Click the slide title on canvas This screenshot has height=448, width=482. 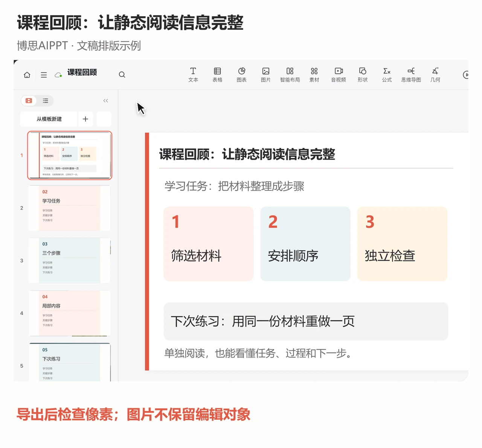[x=247, y=154]
